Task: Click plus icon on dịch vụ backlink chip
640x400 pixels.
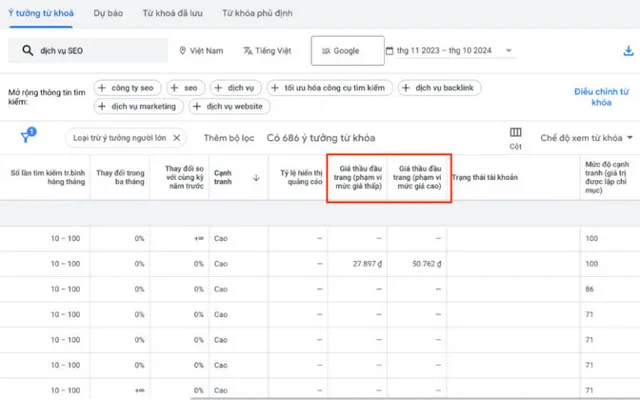Action: [406, 88]
